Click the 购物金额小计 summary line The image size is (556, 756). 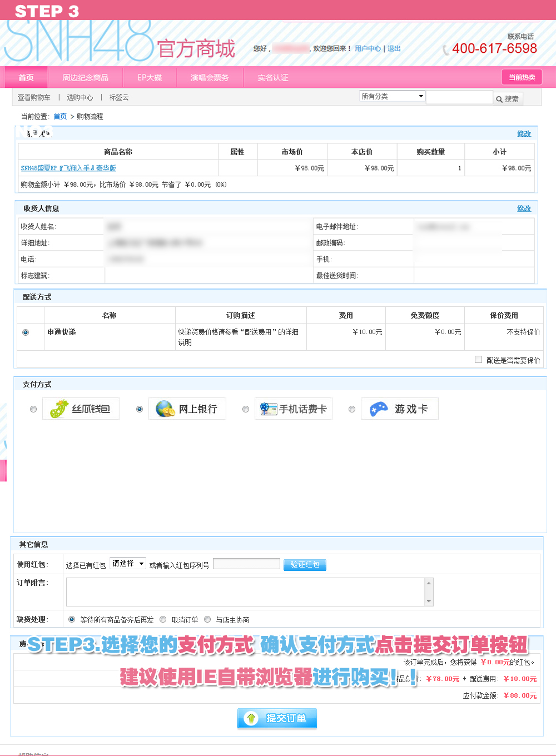(123, 185)
